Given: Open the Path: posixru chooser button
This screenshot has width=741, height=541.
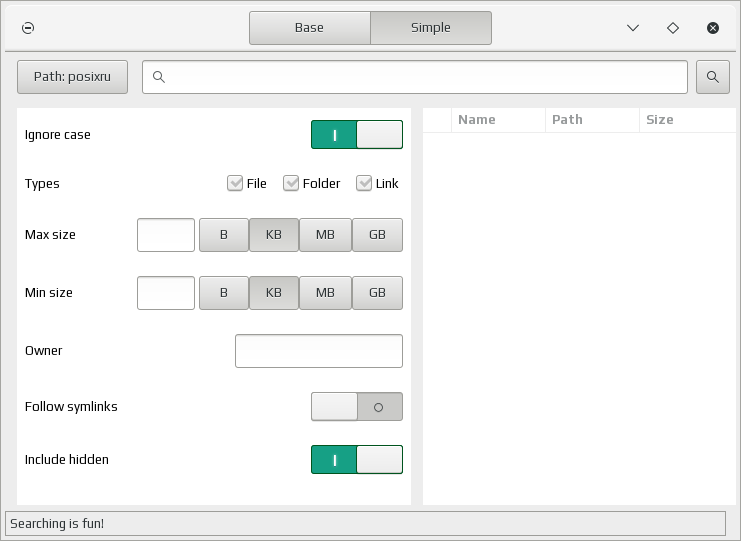Looking at the screenshot, I should click(x=72, y=77).
